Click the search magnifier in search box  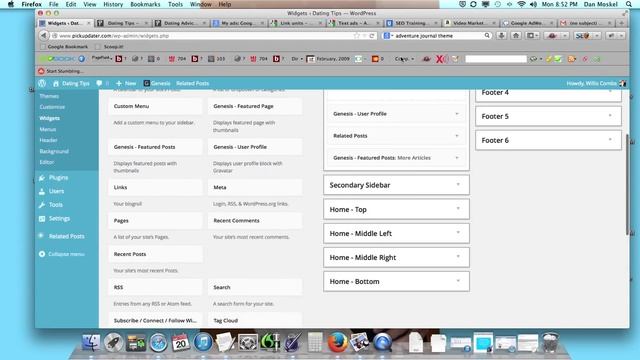(487, 36)
